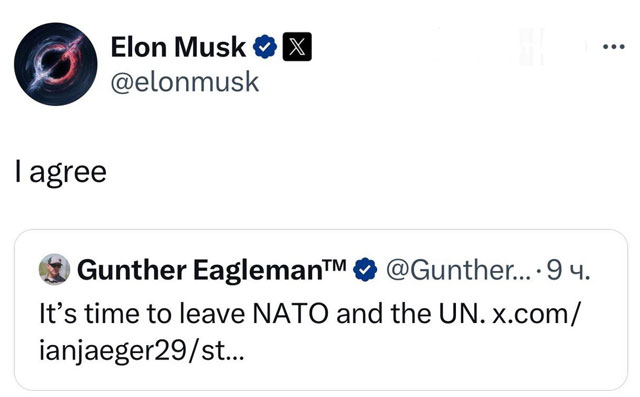The width and height of the screenshot is (640, 397).
Task: Click the blue verified badge beside Elon Musk
Action: (265, 47)
